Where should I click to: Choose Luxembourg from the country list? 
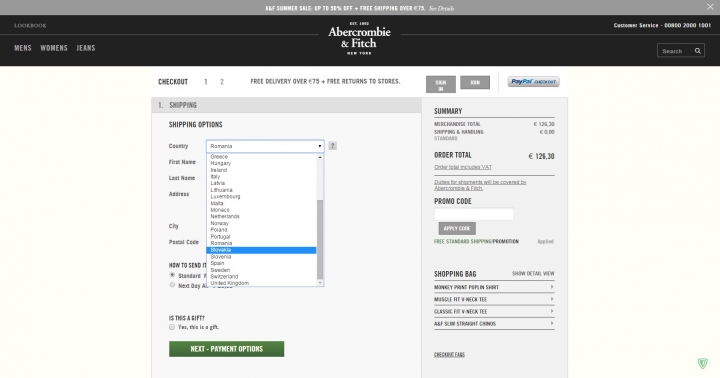pyautogui.click(x=261, y=197)
